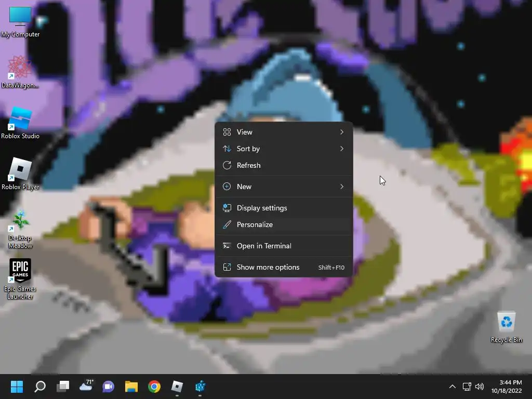
Task: Click the Refresh circular arrow icon
Action: (227, 165)
